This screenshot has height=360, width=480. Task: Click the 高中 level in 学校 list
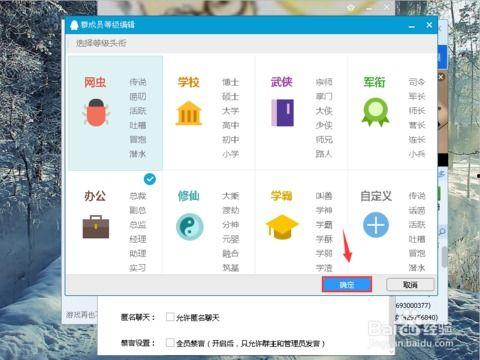point(231,125)
